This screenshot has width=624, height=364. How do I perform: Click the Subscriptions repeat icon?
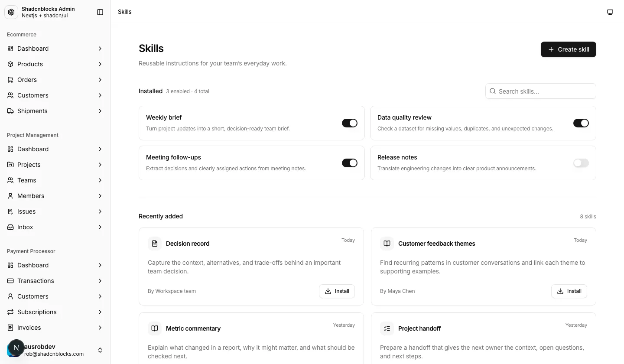coord(10,312)
